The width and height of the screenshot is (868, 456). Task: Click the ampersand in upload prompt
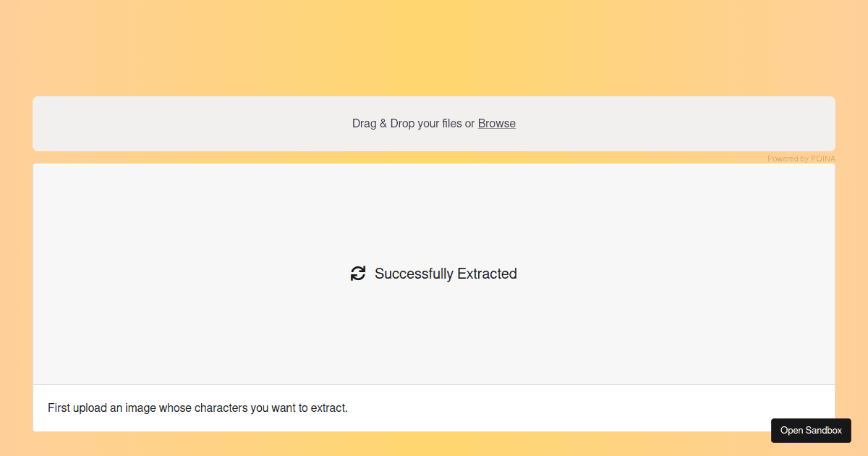(x=383, y=124)
